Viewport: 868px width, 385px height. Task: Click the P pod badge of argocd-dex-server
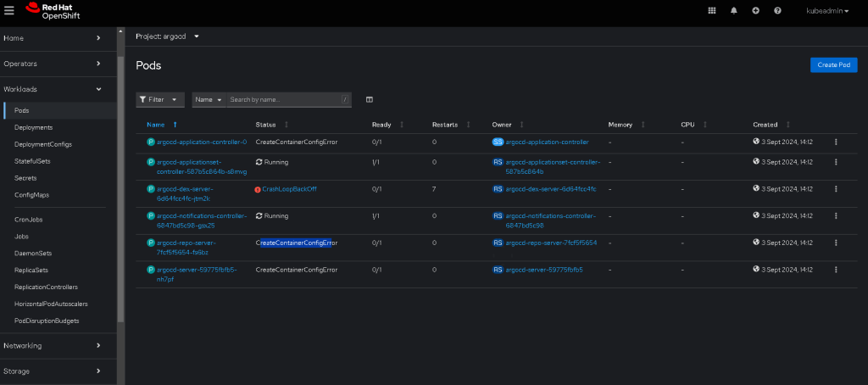point(151,189)
